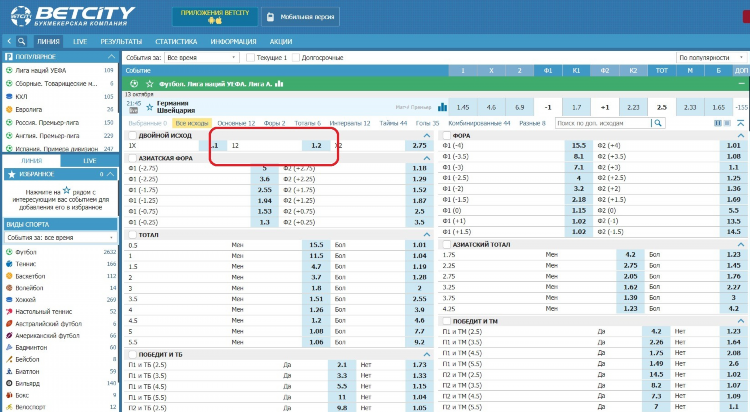Open the По популярности sort dropdown
Screen dimensions: 750x412
pos(711,57)
